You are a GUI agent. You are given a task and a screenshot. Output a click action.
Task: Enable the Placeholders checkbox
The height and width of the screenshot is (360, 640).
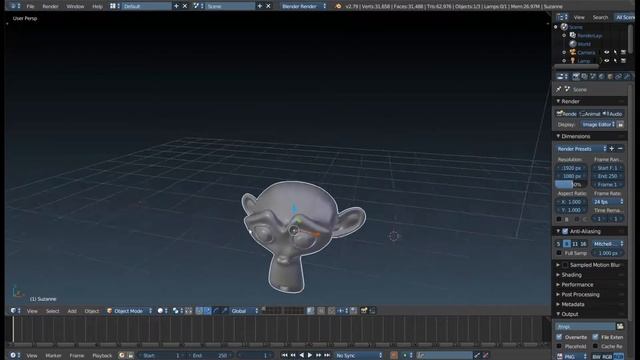[559, 346]
